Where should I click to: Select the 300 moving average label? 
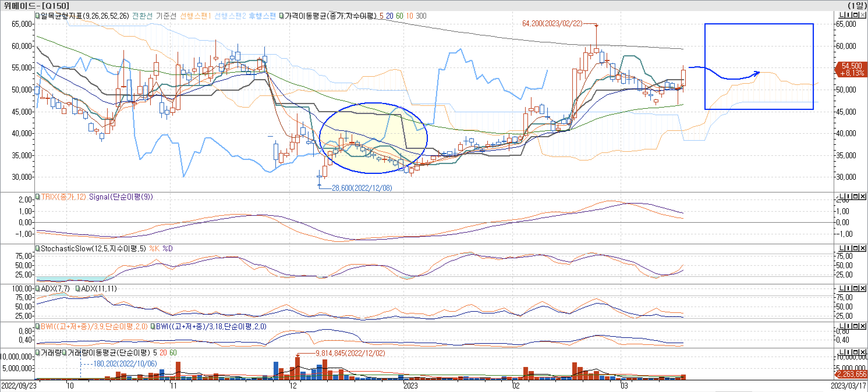tap(421, 16)
